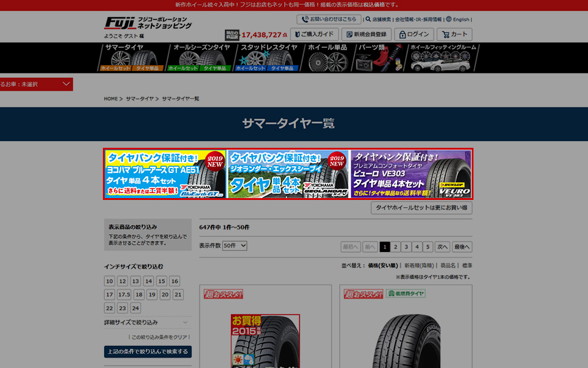Screen dimensions: 588x368
Task: Go to results page 4
Action: (417, 247)
